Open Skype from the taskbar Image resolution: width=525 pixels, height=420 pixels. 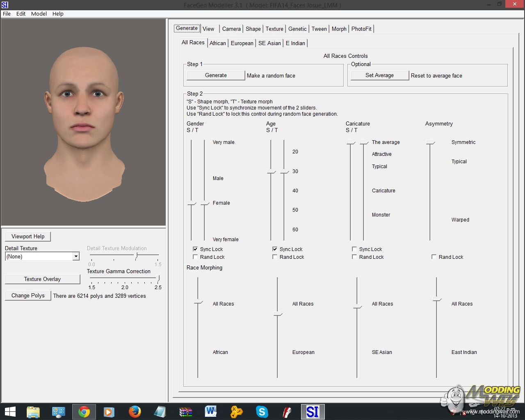click(262, 411)
